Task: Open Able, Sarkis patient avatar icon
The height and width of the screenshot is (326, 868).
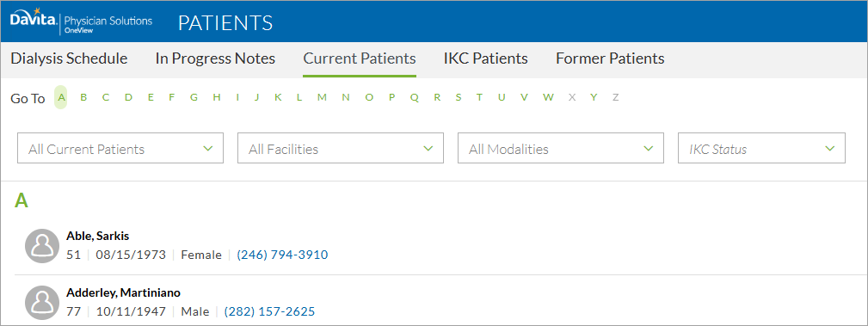Action: point(42,246)
